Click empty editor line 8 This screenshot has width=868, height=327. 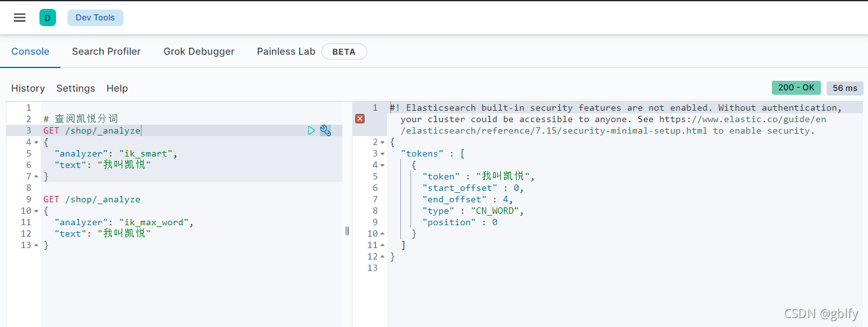pyautogui.click(x=191, y=188)
